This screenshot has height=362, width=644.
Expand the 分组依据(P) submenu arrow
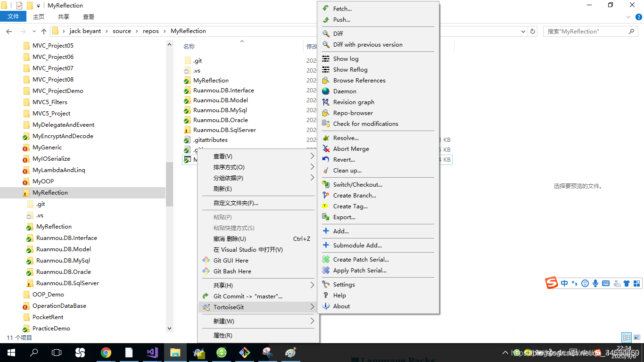[312, 178]
